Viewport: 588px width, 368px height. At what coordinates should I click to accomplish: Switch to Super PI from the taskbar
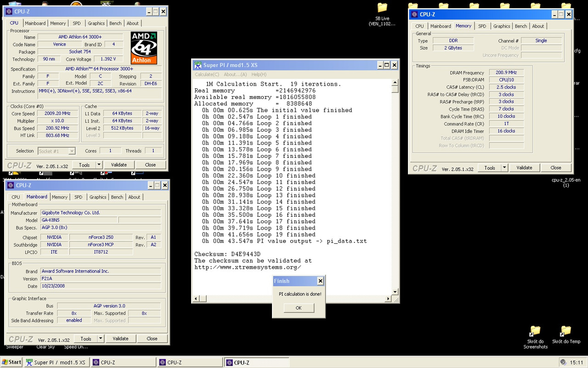click(x=56, y=362)
